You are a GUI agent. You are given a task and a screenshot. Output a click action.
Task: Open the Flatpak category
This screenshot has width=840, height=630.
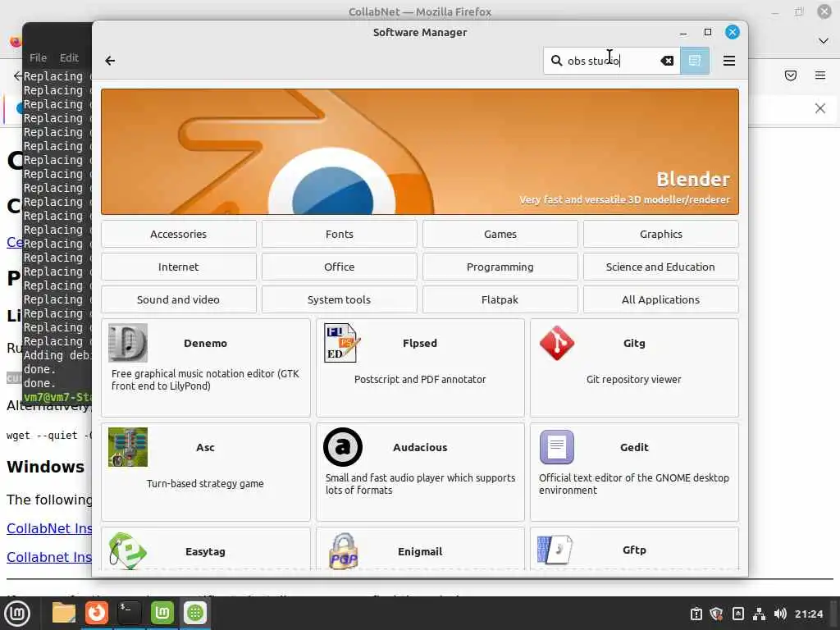[x=500, y=299]
